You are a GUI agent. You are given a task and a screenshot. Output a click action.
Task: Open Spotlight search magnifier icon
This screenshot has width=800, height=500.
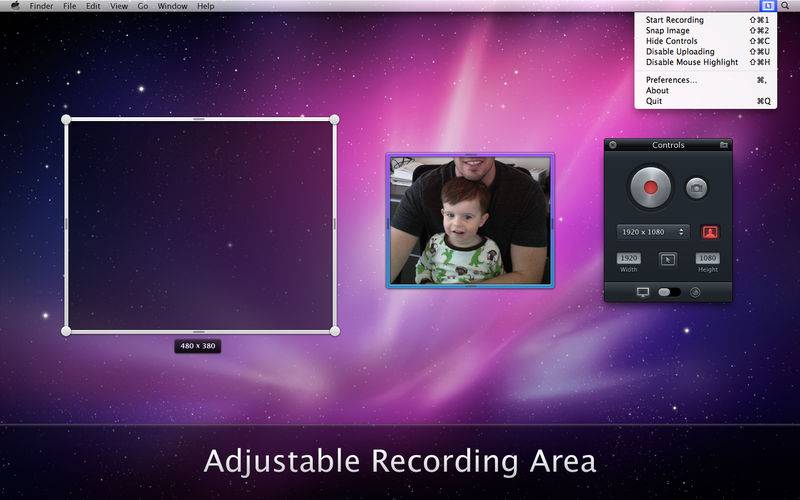click(x=785, y=6)
